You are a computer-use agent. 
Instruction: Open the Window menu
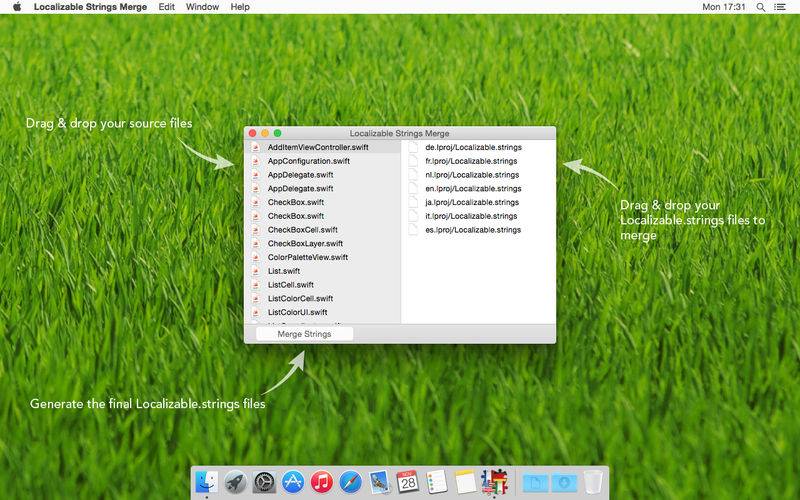202,7
